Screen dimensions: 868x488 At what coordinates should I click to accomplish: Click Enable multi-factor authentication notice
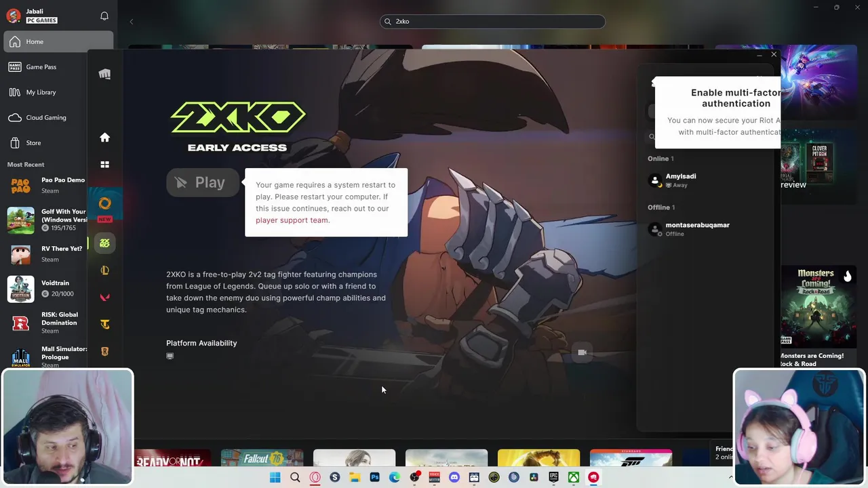[717, 112]
